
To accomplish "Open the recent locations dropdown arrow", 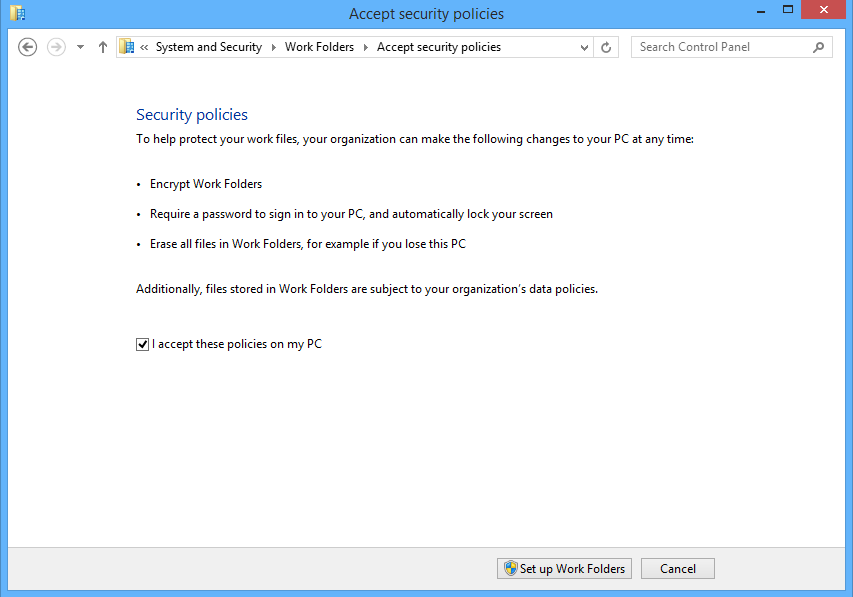I will click(81, 47).
